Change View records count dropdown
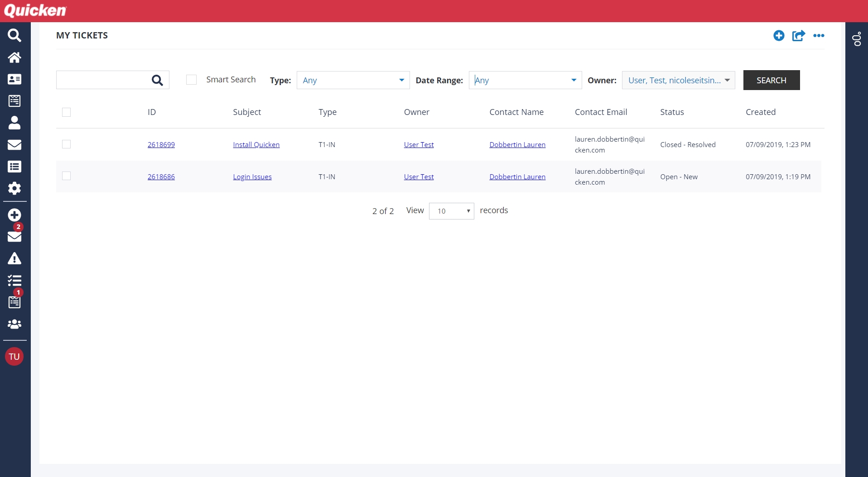The width and height of the screenshot is (868, 477). [451, 211]
